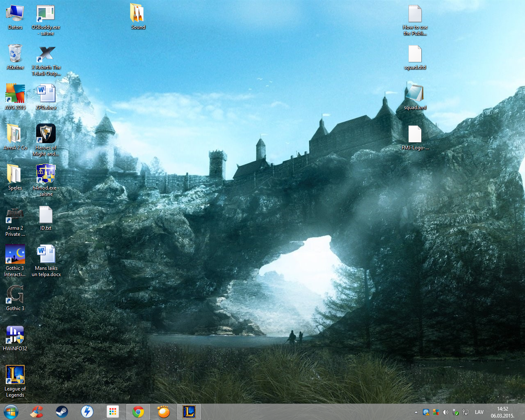Open the blue lightning bolt taskbar app
525x420 pixels.
(x=87, y=412)
